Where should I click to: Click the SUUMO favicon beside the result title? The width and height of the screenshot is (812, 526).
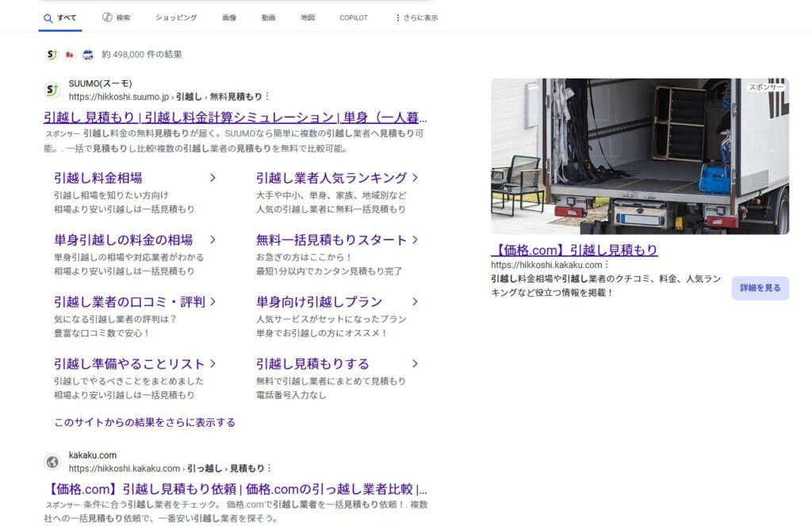pos(52,90)
